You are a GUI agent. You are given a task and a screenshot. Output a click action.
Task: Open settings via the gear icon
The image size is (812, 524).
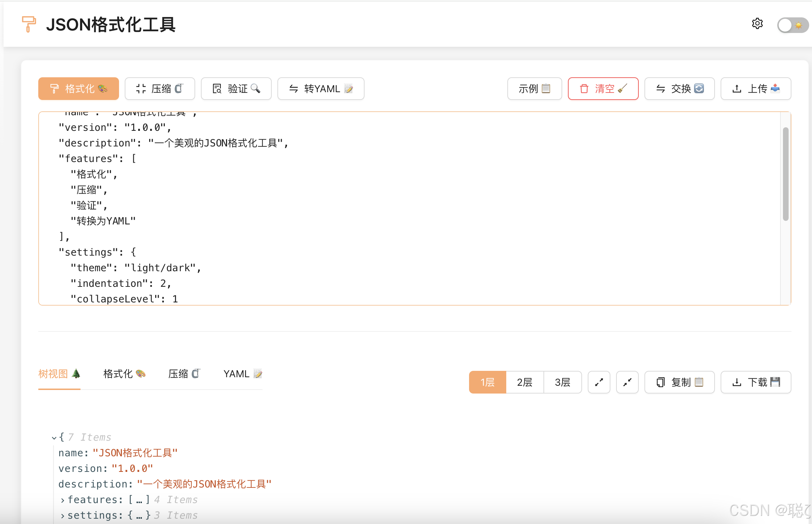(x=757, y=24)
